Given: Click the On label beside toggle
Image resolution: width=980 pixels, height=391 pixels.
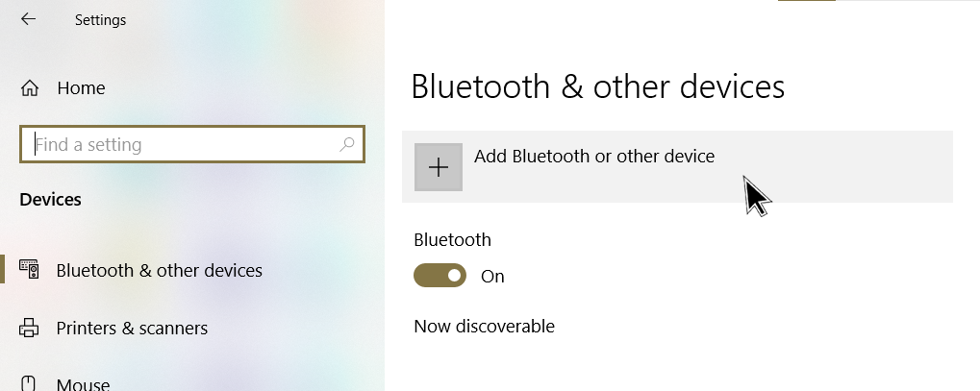Looking at the screenshot, I should tap(492, 277).
